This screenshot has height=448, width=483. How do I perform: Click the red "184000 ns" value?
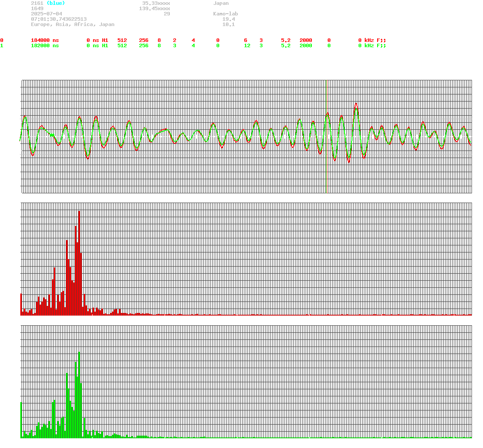[x=45, y=41]
